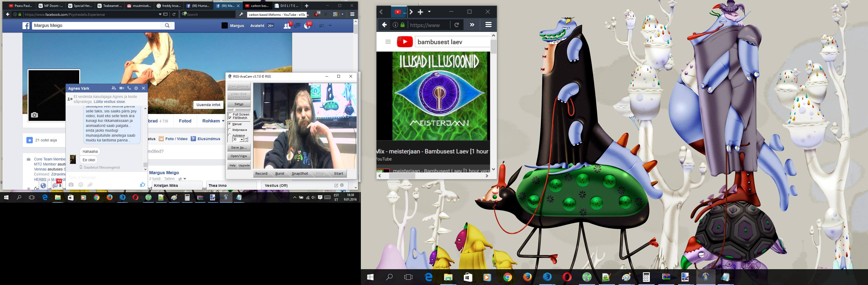Enable Full Screen checkbox in AvaCam
Screen dimensions: 868x285
(x=230, y=115)
